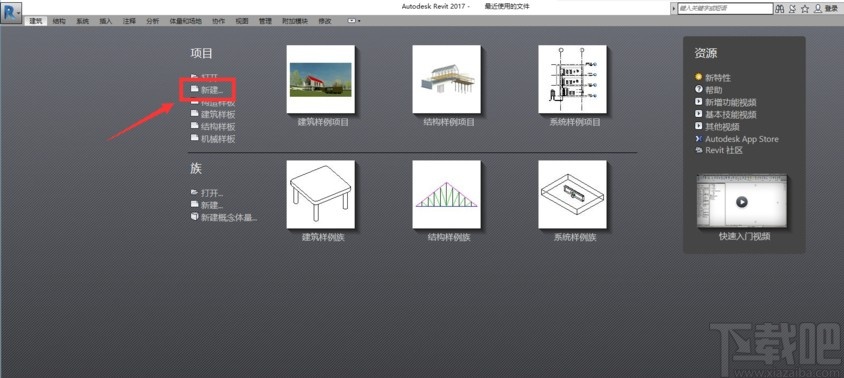Select the 插入 ribbon tab
Viewport: 844px width, 378px height.
pyautogui.click(x=106, y=21)
